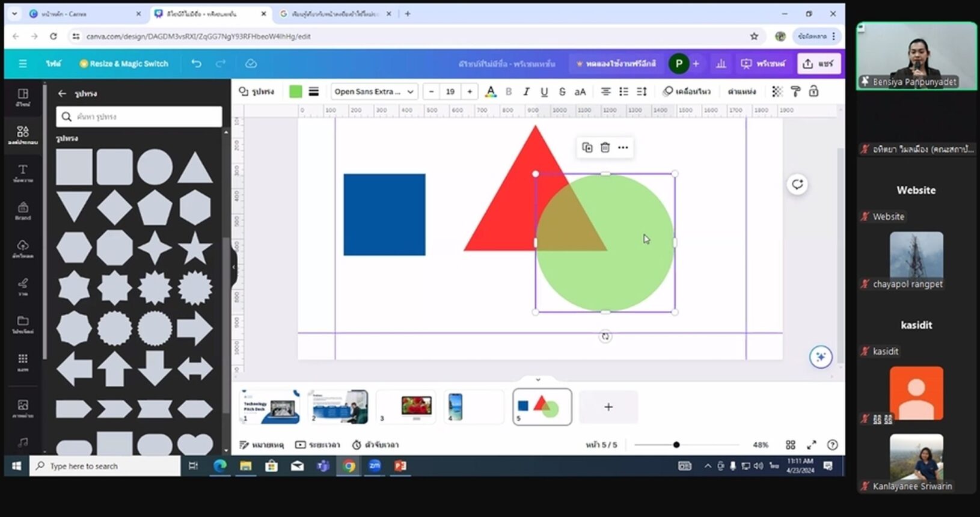Switch to the first Canva browser tab

click(83, 14)
